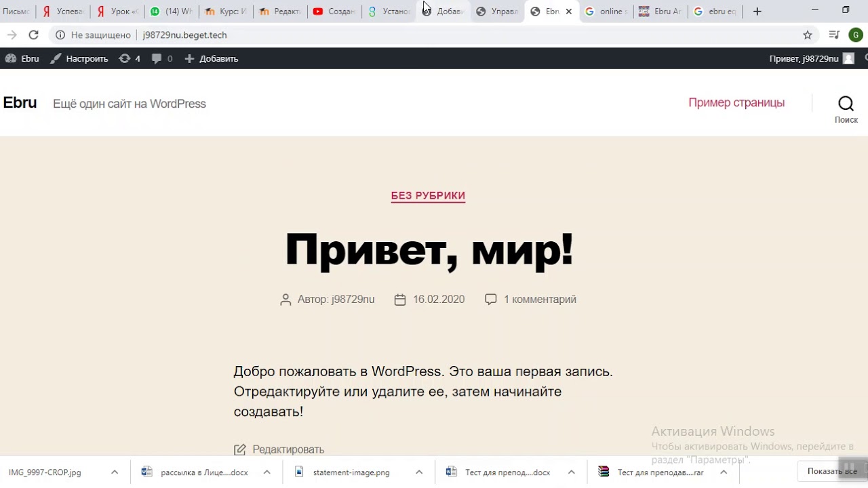Open the 1 комментарий link
The image size is (868, 488).
tap(540, 300)
